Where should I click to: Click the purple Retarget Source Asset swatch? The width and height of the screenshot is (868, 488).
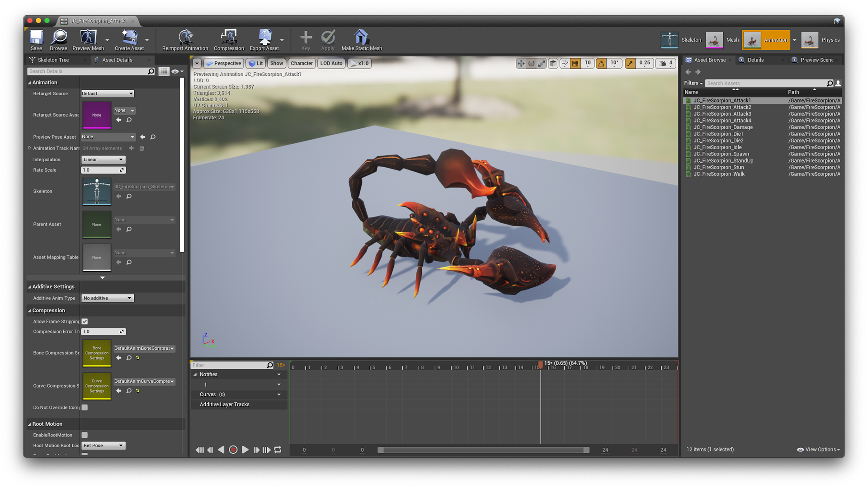coord(96,115)
